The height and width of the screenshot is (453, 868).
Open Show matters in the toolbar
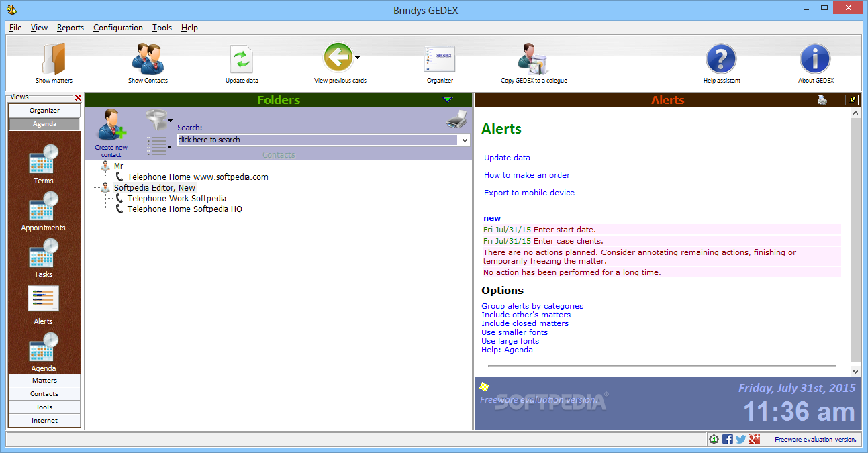tap(54, 64)
